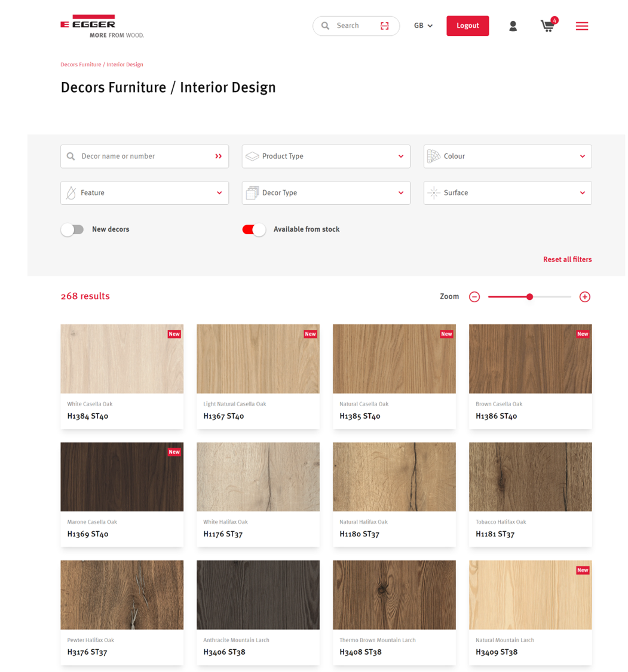
Task: Expand the Surface dropdown
Action: [x=507, y=193]
